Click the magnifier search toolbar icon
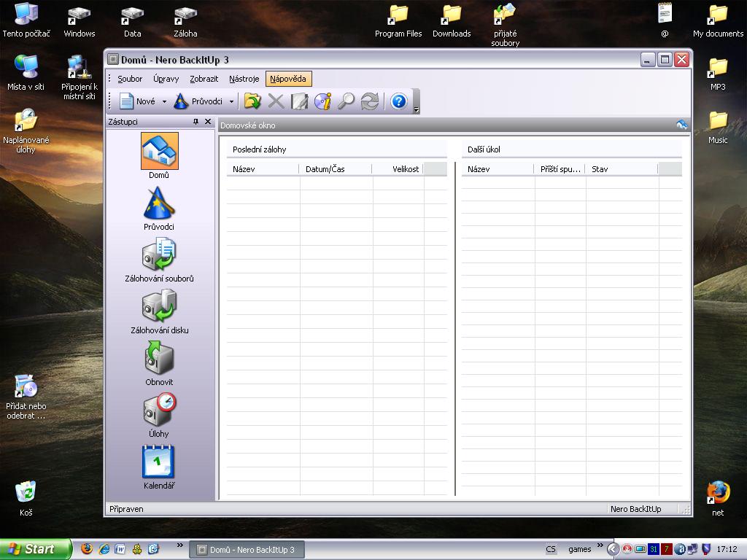Image resolution: width=747 pixels, height=560 pixels. (x=346, y=101)
